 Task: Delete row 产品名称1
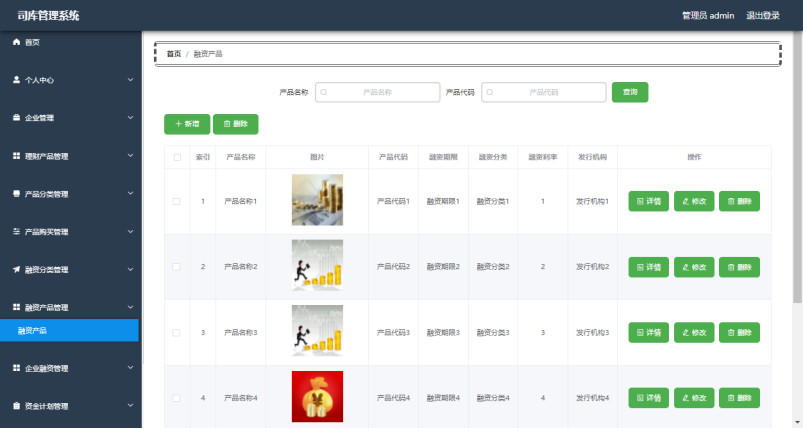(x=739, y=201)
